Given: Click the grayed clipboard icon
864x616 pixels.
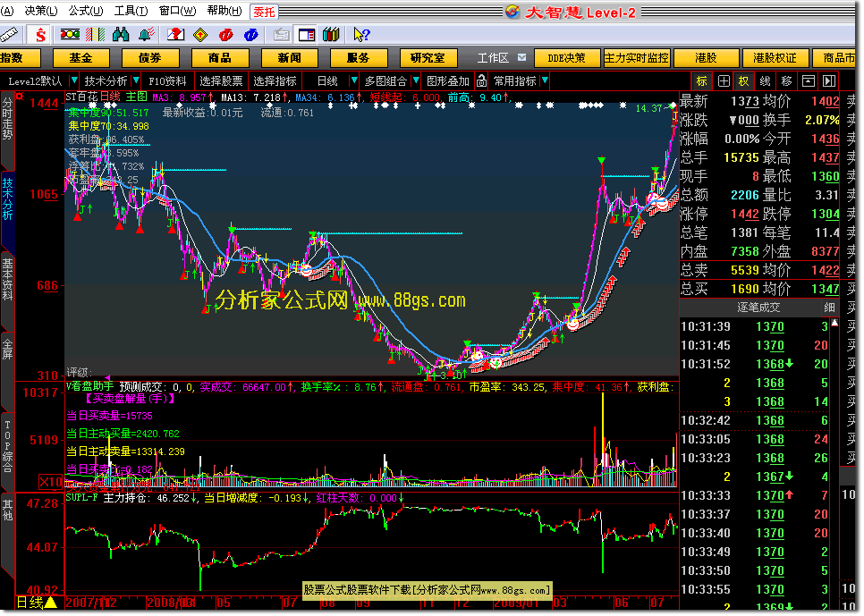Looking at the screenshot, I should point(282,35).
